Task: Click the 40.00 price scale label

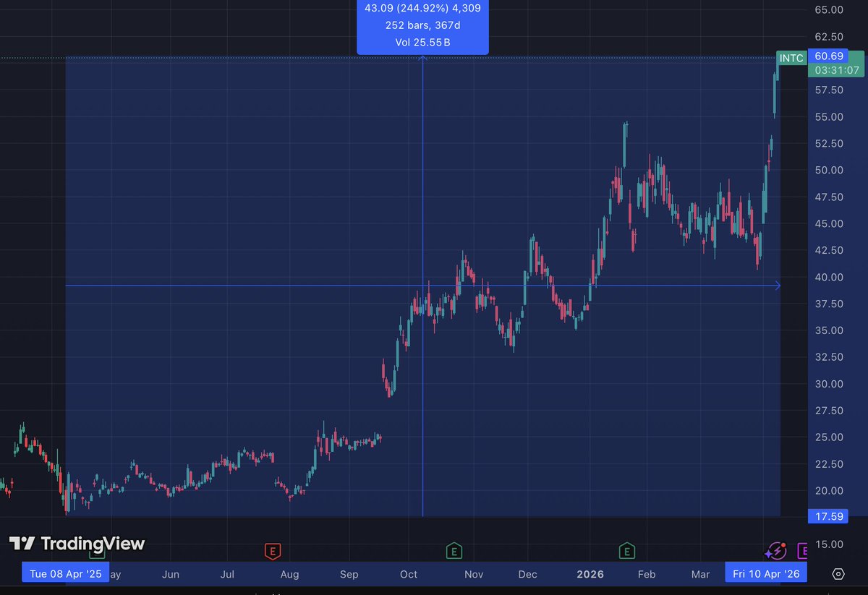Action: point(828,278)
